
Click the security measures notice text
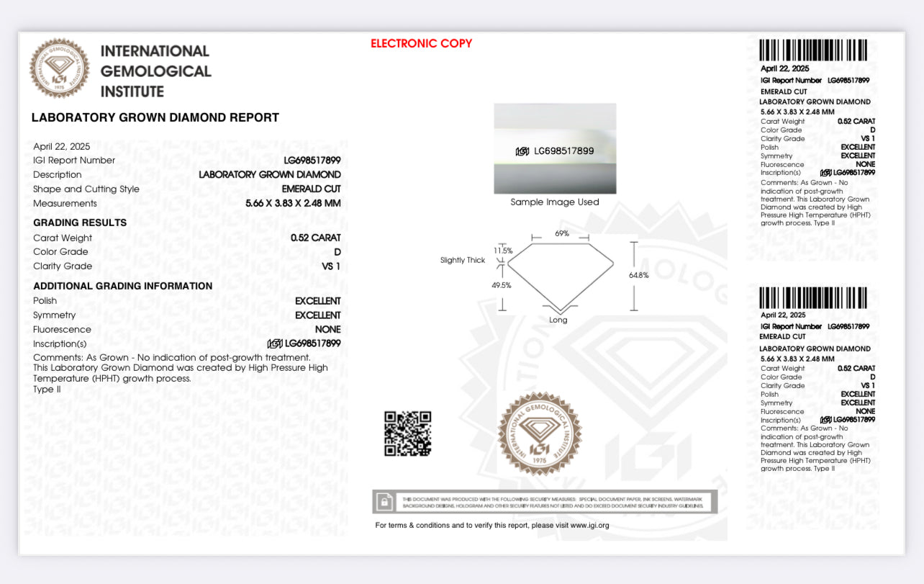pyautogui.click(x=553, y=502)
